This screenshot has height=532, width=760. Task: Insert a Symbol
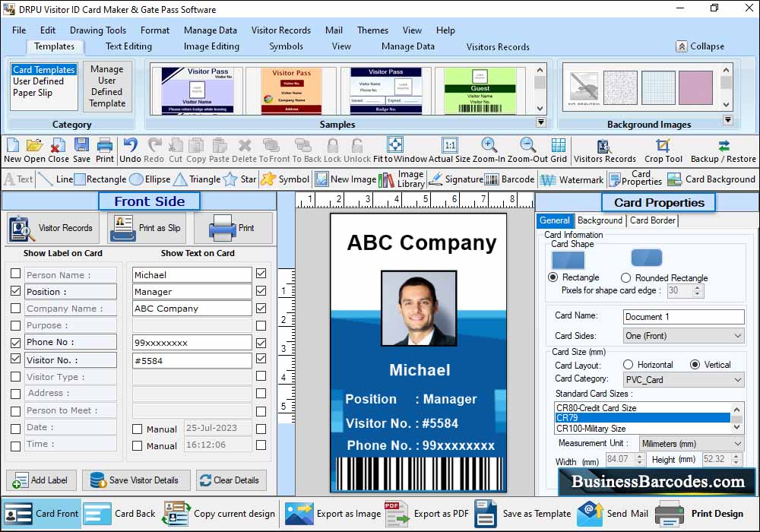pos(285,179)
